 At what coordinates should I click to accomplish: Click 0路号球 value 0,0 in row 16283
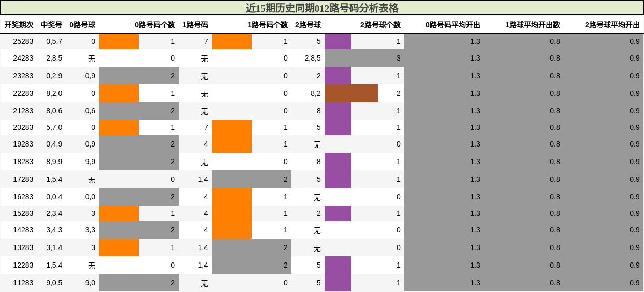coord(90,197)
